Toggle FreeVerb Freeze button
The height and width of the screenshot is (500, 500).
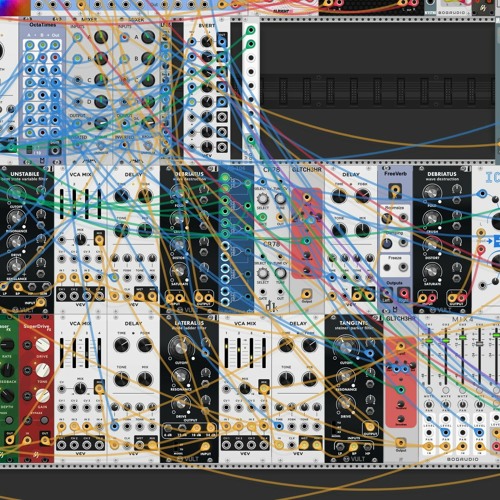pyautogui.click(x=387, y=267)
